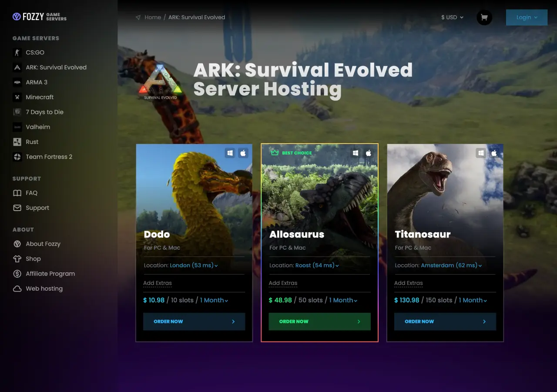Image resolution: width=557 pixels, height=392 pixels.
Task: Click the Fozzy Game Servers logo
Action: click(x=40, y=17)
